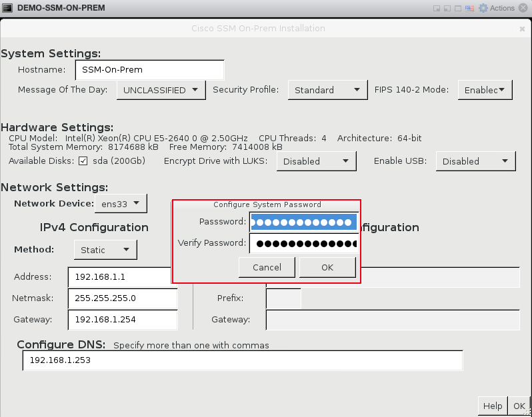
Task: Confirm password with dialog OK button
Action: pos(327,268)
